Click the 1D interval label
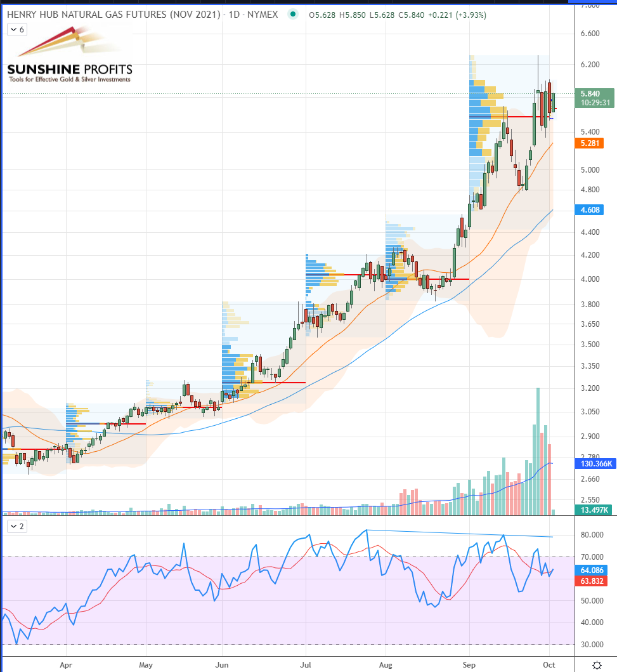 [234, 15]
